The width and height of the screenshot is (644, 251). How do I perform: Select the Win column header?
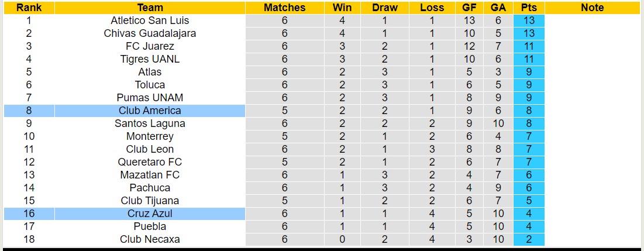click(342, 8)
